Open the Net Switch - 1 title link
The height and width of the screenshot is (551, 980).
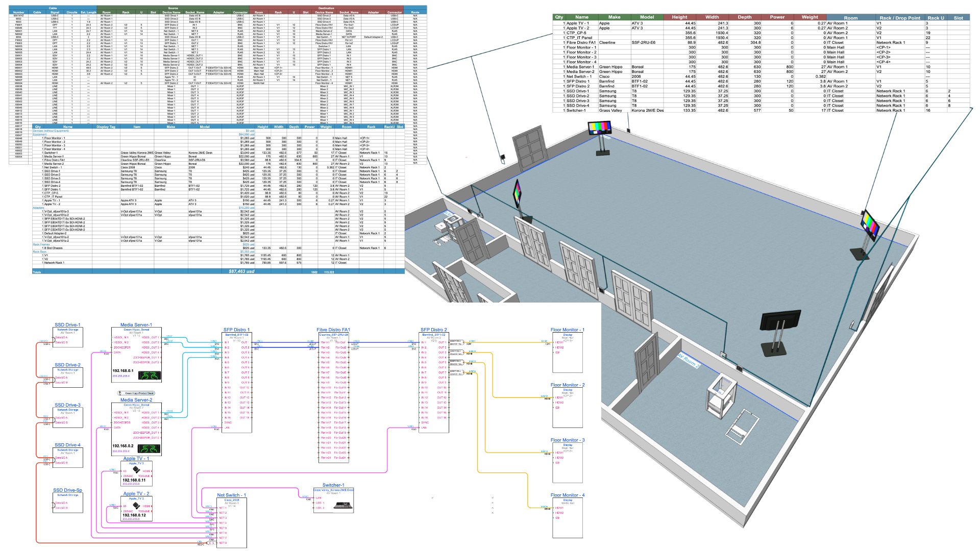[231, 495]
